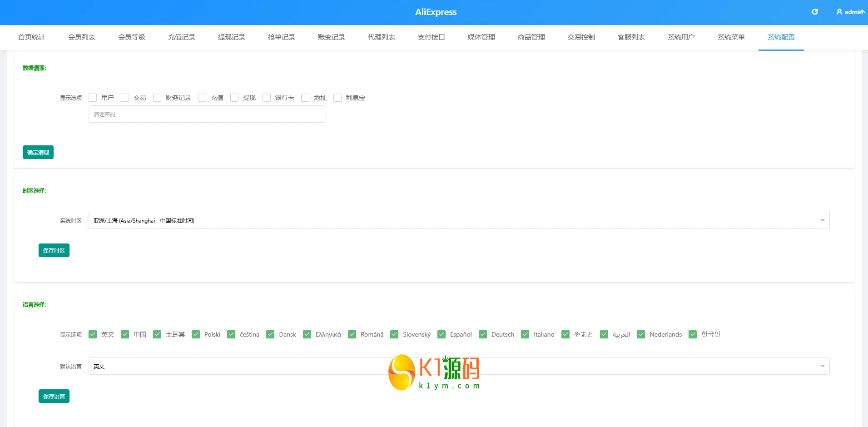The height and width of the screenshot is (427, 868).
Task: Toggle the Dansk language checkbox
Action: coord(270,334)
